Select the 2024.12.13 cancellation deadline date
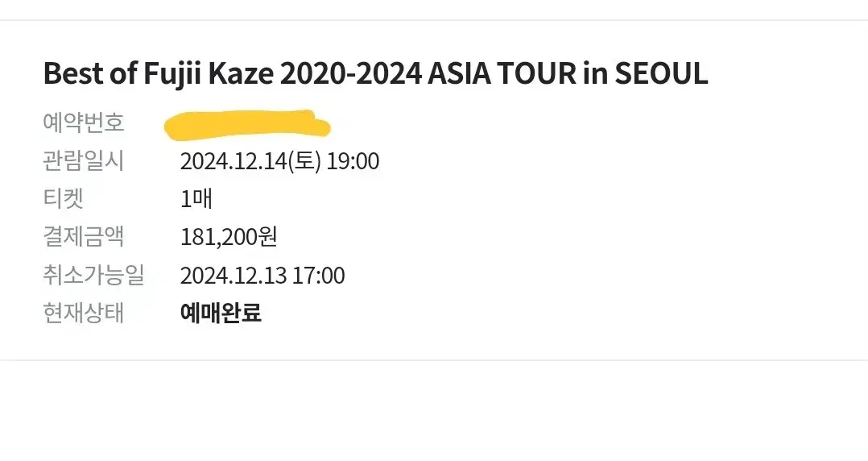Viewport: 868px width, 461px height. coord(234,276)
